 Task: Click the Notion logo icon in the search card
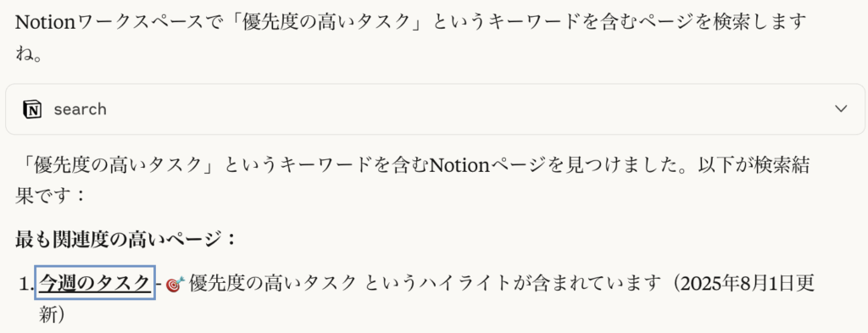tap(33, 109)
